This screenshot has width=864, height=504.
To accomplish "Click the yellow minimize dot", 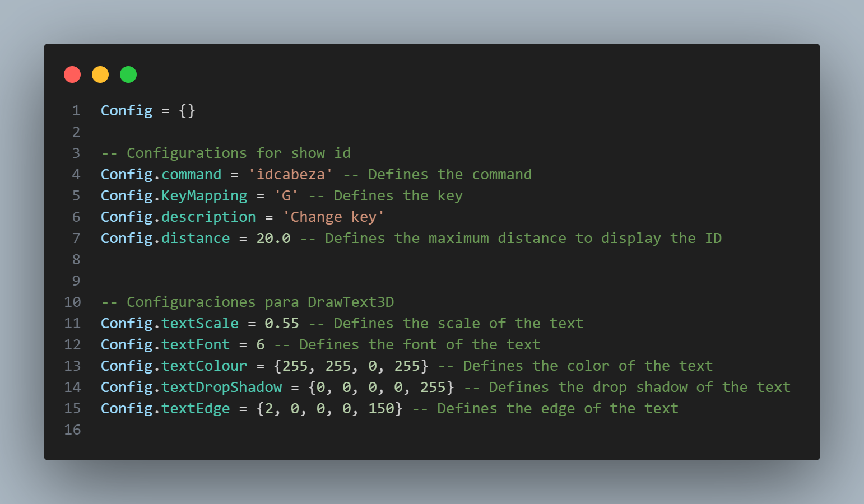I will 100,74.
